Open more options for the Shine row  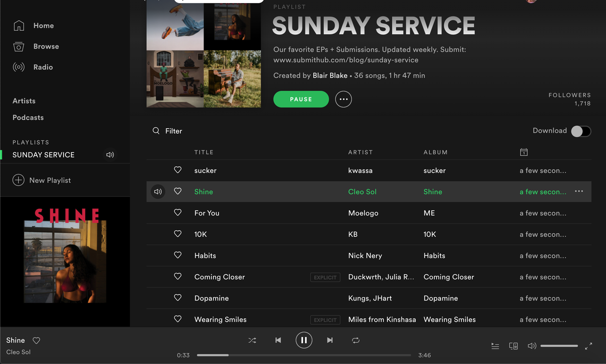click(579, 191)
